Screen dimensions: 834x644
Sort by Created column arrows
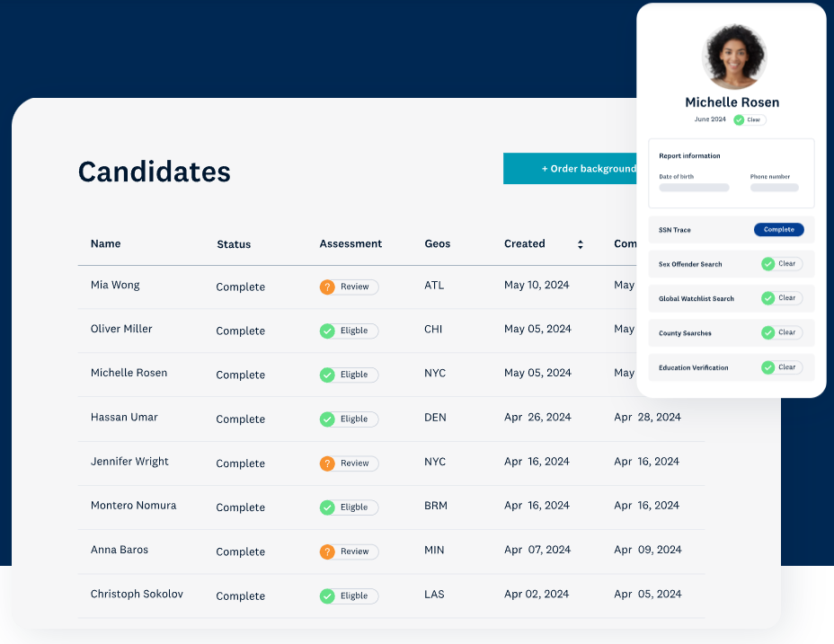pos(581,244)
